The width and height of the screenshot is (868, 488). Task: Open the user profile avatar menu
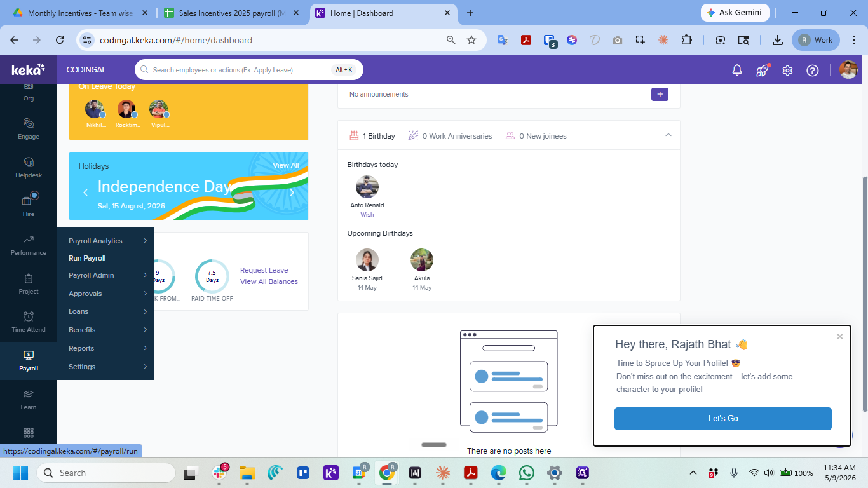848,70
